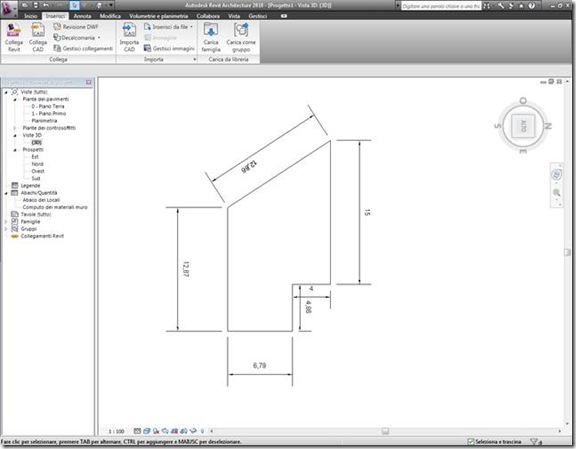Click the Collega CAD icon
The image size is (576, 449).
[x=37, y=30]
